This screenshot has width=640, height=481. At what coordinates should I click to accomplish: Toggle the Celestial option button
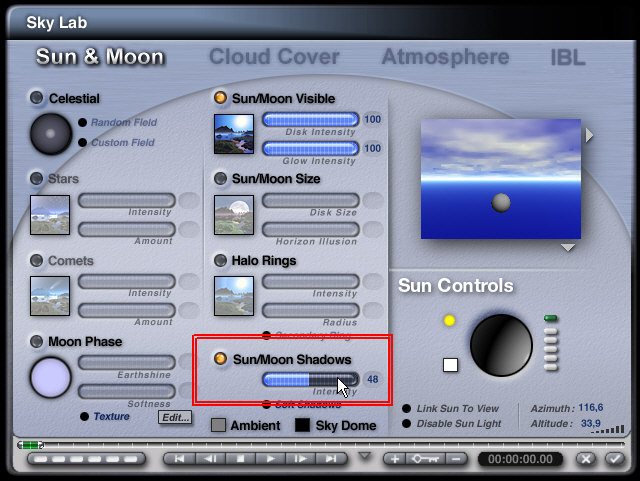(37, 98)
